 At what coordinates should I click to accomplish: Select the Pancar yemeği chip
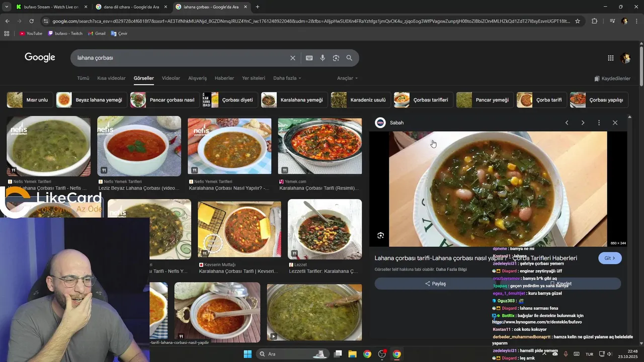click(x=485, y=100)
